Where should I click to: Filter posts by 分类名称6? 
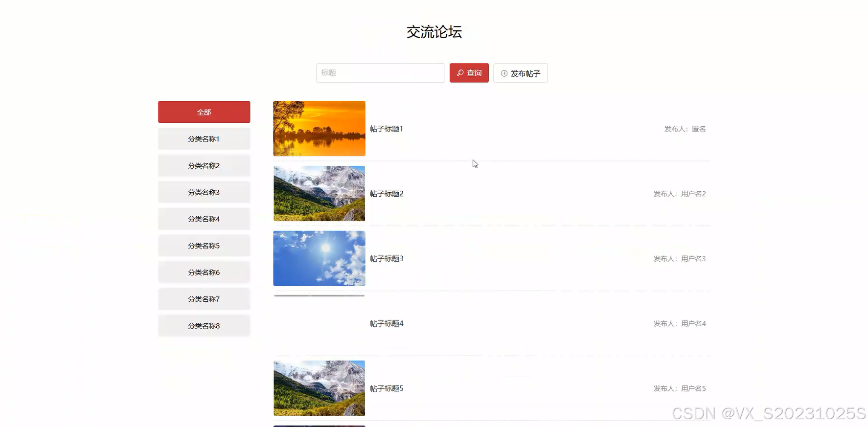click(204, 272)
